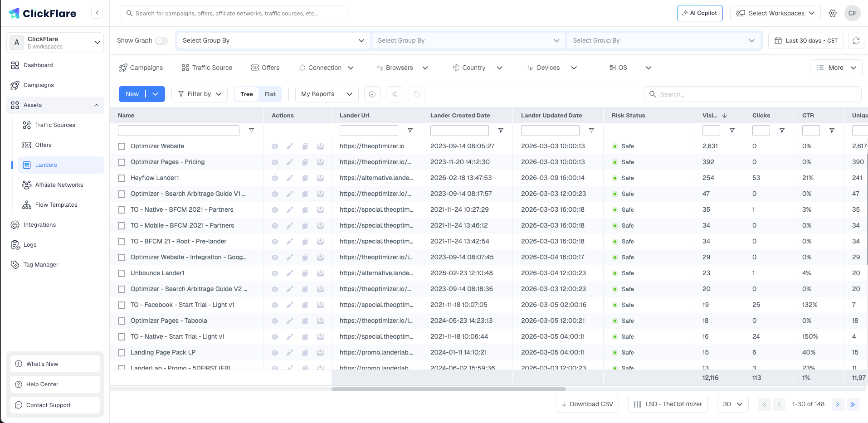Preview Heyflow Lander1 with eye icon

[x=275, y=178]
